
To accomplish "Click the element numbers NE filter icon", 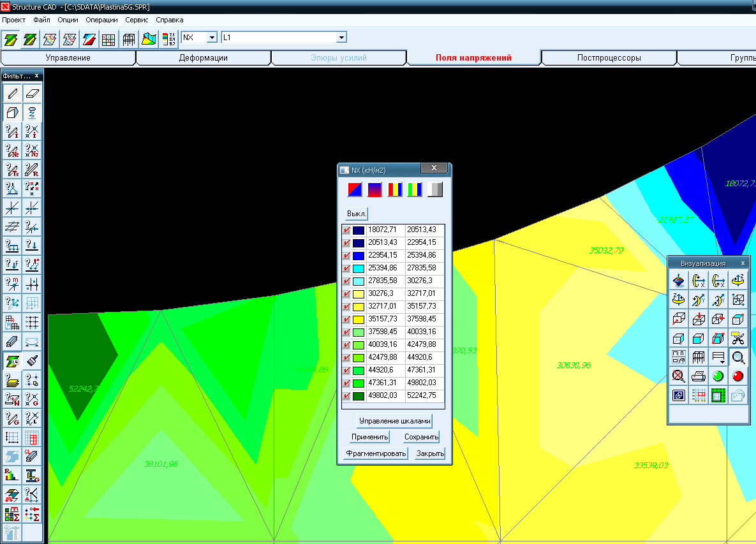I will coord(13,151).
